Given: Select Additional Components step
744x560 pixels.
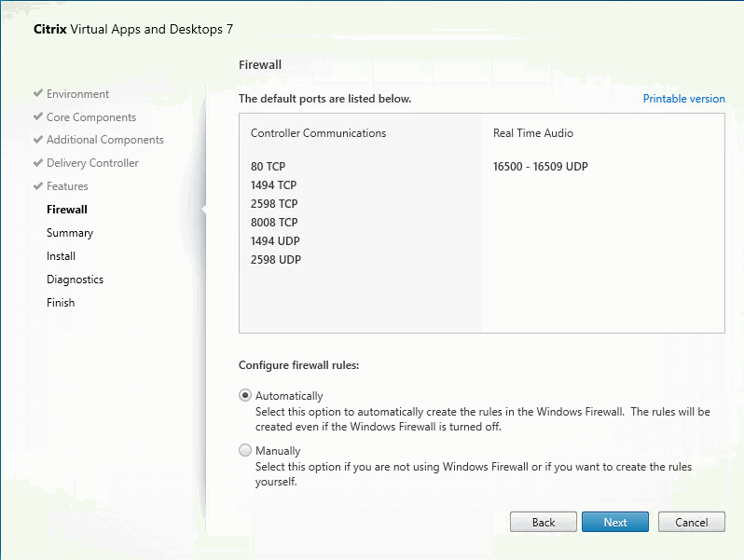Looking at the screenshot, I should pyautogui.click(x=104, y=140).
